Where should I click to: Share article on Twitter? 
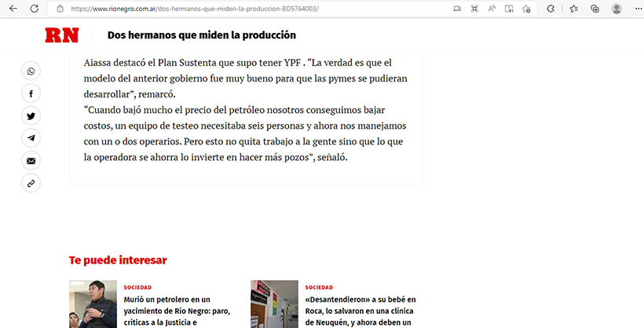click(x=31, y=116)
